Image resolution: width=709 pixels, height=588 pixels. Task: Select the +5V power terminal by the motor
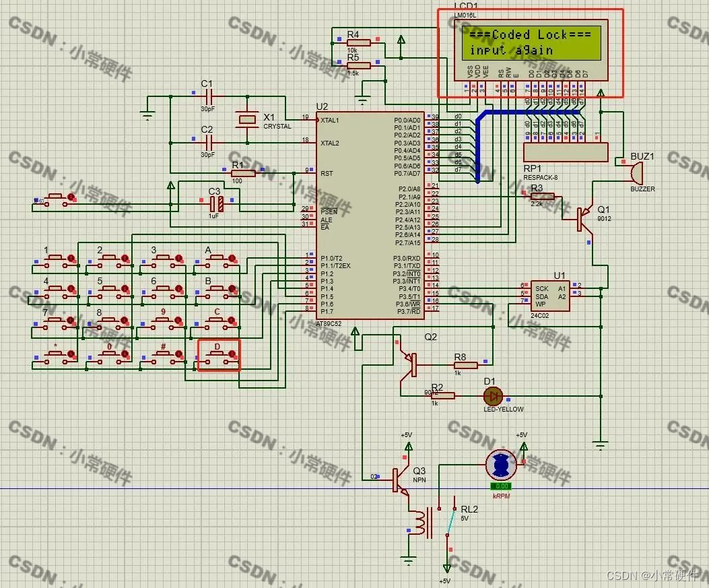pyautogui.click(x=523, y=447)
